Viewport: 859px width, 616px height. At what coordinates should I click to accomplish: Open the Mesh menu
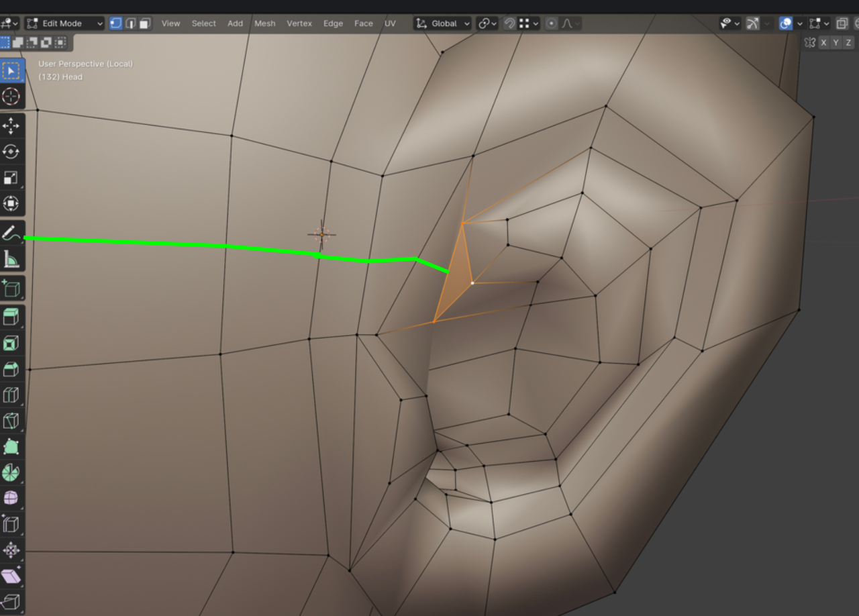264,23
